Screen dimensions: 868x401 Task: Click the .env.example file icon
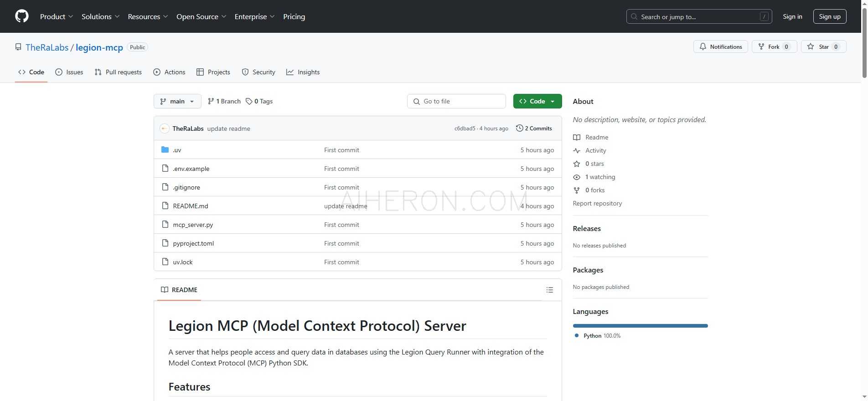click(165, 168)
